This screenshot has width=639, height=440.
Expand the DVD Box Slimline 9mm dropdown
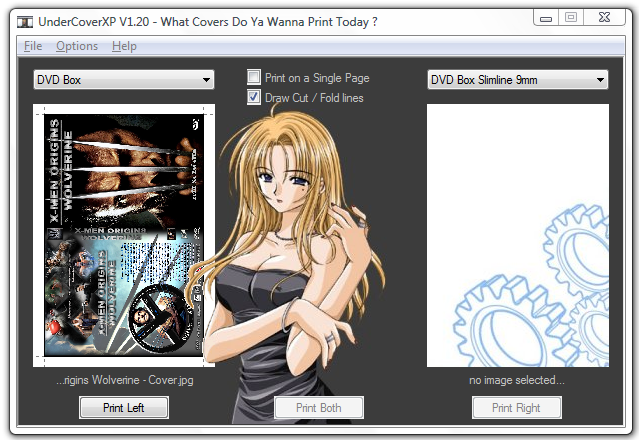pyautogui.click(x=518, y=79)
